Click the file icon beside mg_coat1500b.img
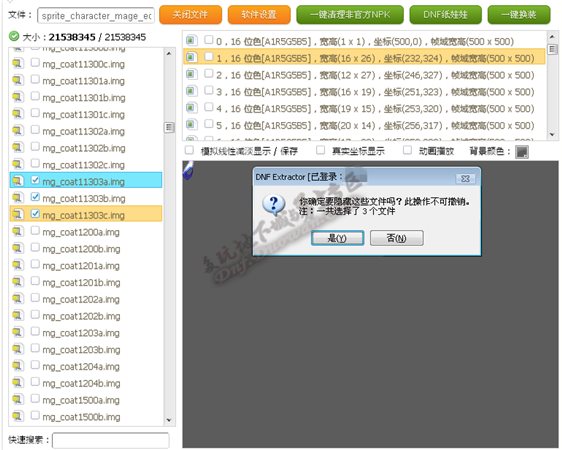The image size is (562, 450). (18, 417)
